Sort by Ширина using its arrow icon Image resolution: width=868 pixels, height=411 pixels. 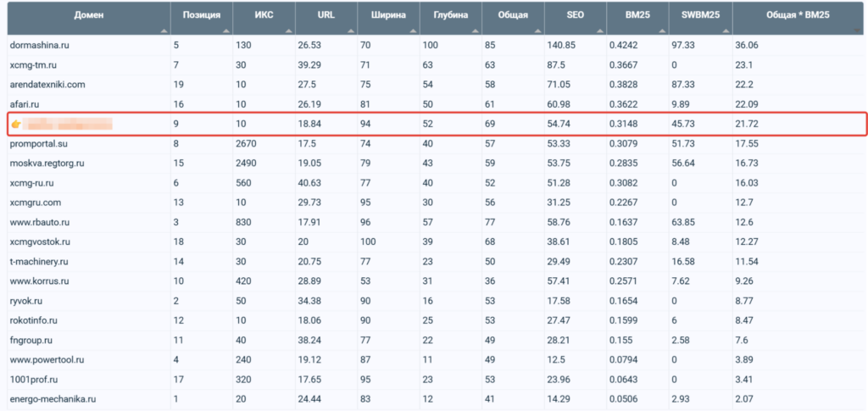coord(414,31)
